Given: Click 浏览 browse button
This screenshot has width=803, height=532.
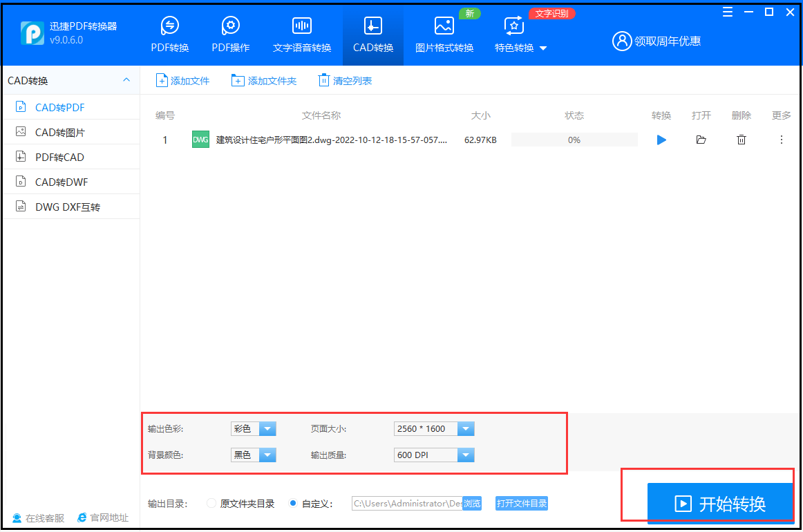Looking at the screenshot, I should [472, 503].
